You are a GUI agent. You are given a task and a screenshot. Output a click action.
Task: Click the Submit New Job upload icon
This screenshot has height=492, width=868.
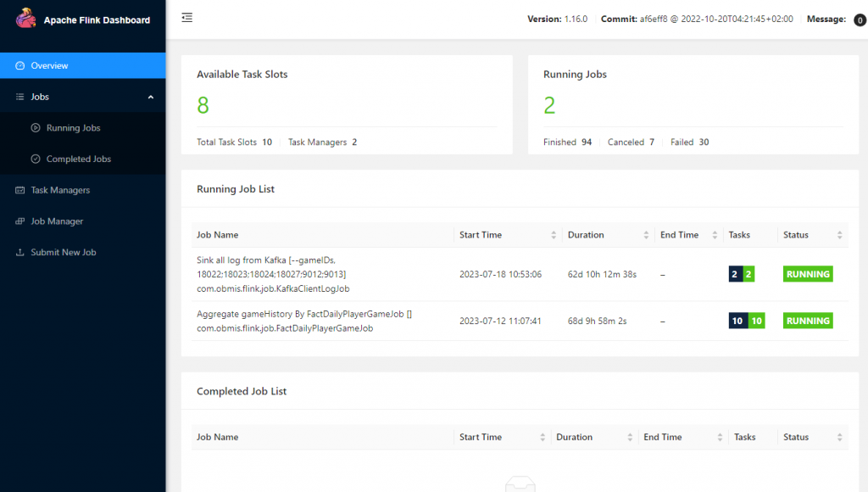(20, 253)
